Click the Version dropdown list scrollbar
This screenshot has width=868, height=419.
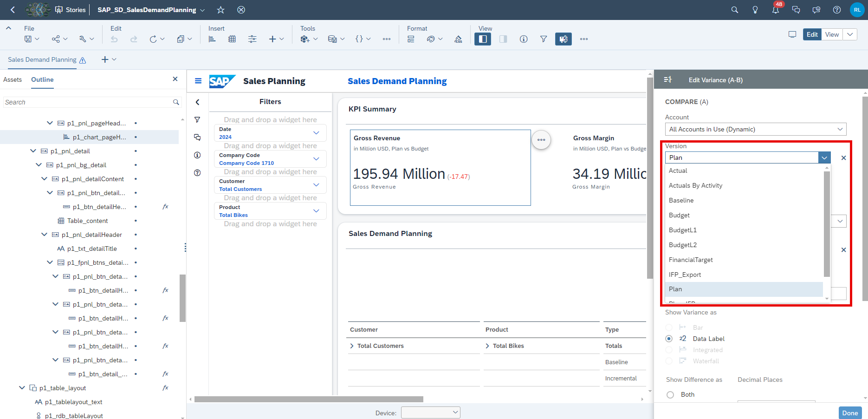click(827, 224)
